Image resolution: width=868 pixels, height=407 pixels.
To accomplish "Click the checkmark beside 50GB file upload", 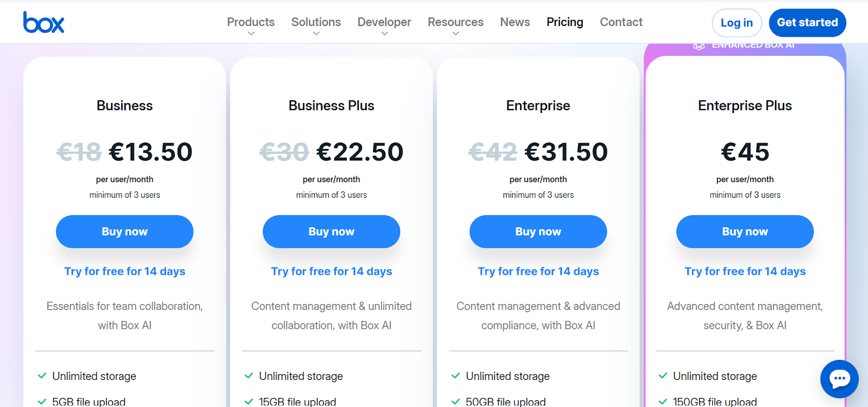I will pos(456,401).
